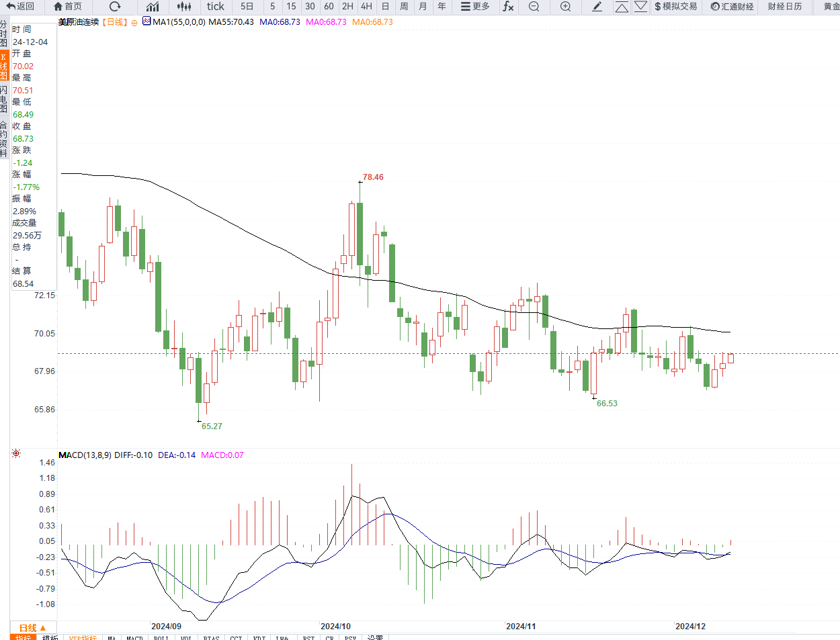
Task: Expand the 日线 period selector
Action: pyautogui.click(x=32, y=628)
